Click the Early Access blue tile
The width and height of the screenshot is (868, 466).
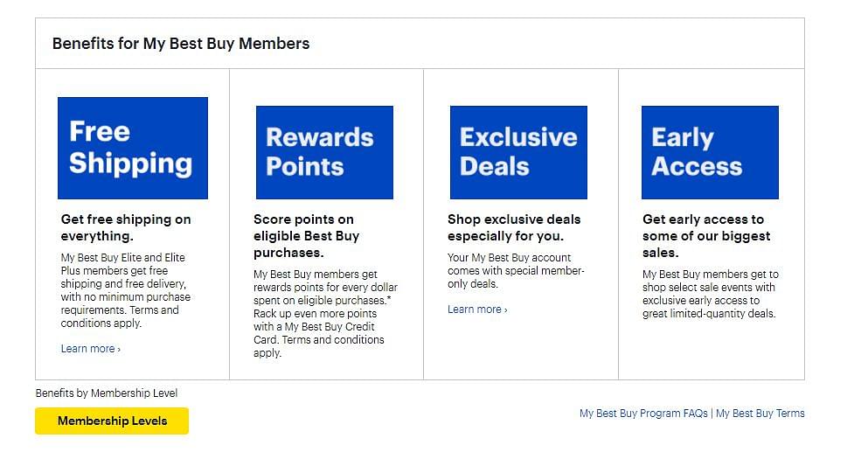(x=710, y=152)
